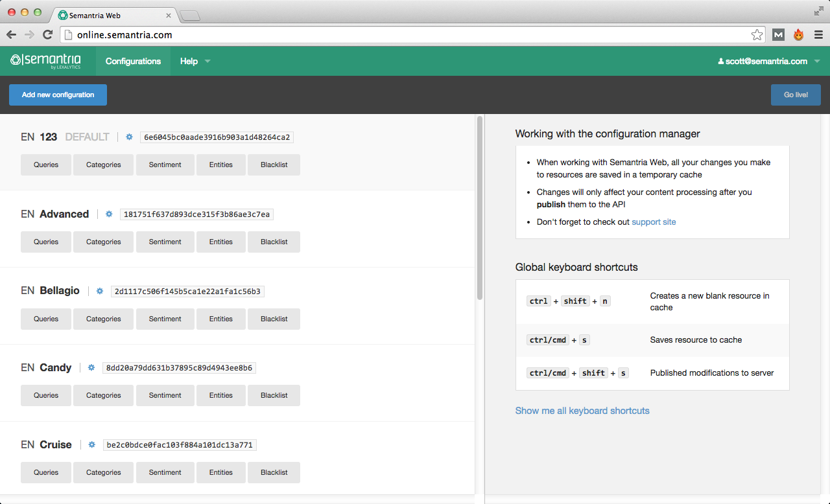Open the browser menu with three lines
This screenshot has height=504, width=830.
click(818, 34)
